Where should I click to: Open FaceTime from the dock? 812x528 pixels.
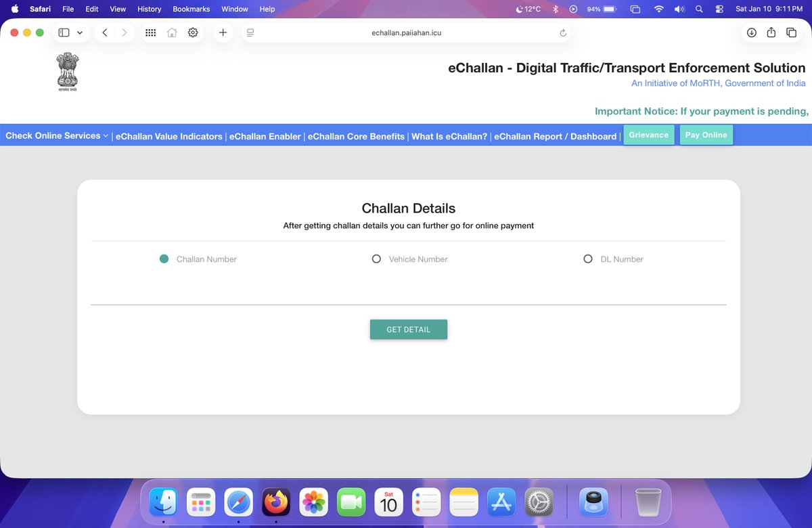(x=351, y=502)
